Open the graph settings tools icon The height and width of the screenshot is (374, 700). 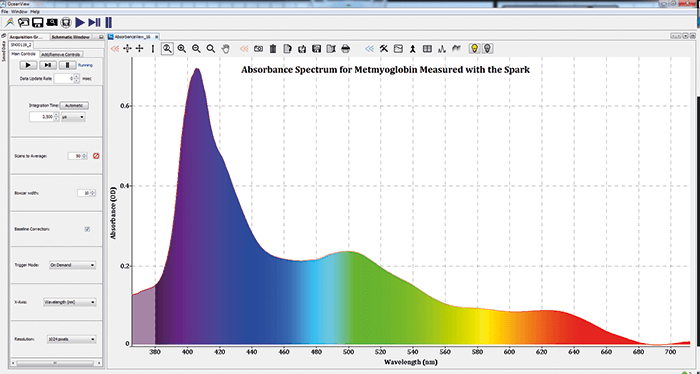coord(384,49)
